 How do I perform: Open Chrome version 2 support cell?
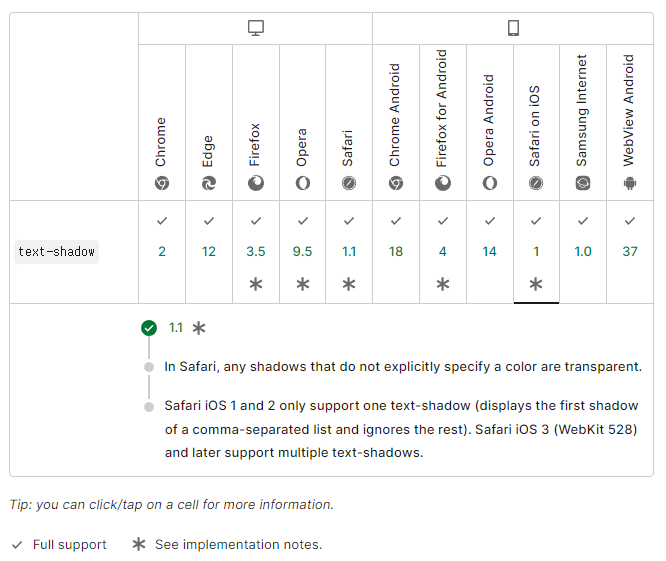tap(162, 252)
